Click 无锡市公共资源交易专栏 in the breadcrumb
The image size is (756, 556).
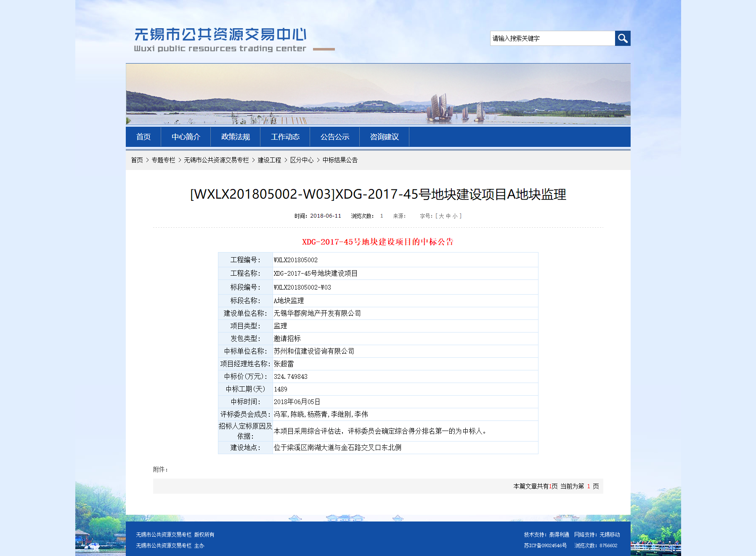coord(216,160)
